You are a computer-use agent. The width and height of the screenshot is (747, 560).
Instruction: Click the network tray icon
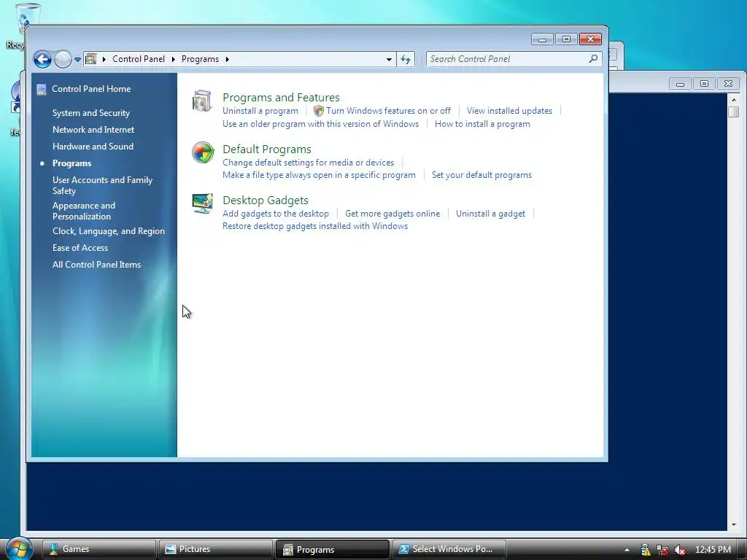click(662, 550)
